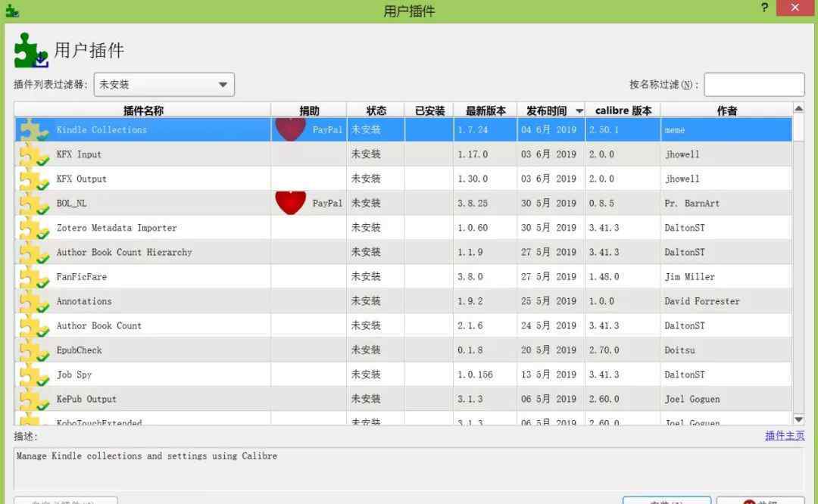Click version 1.30.0 in KFX Output row

[473, 179]
